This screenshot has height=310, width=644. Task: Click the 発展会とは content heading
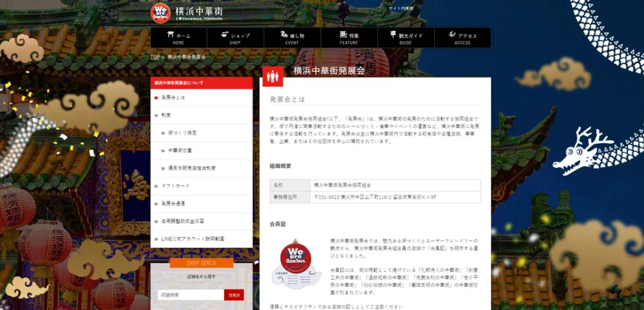tap(287, 99)
